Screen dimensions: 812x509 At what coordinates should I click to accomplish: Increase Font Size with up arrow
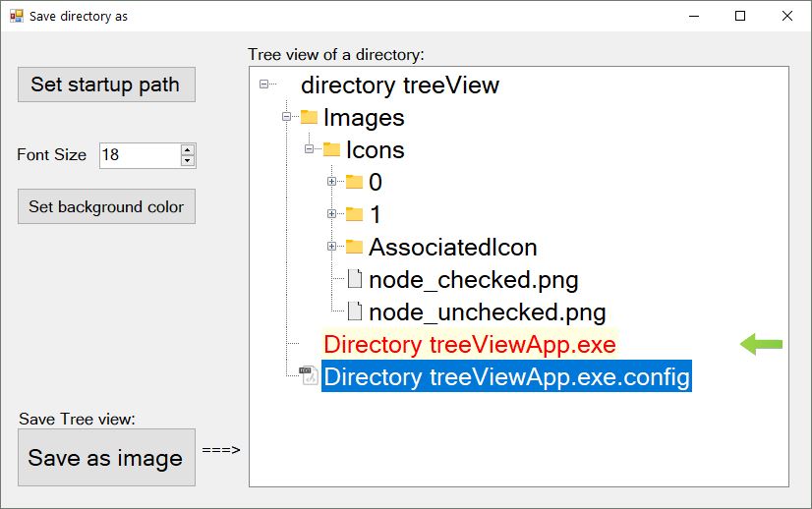pos(188,150)
